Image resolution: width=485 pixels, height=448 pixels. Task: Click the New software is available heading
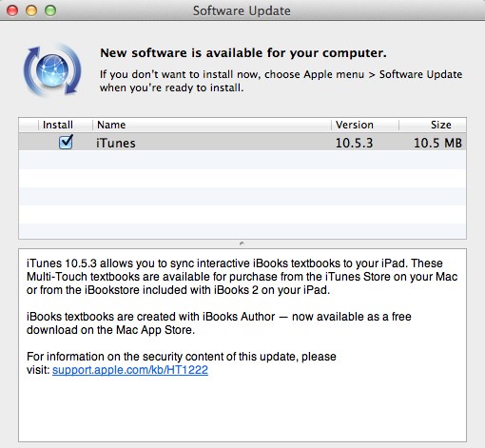point(243,52)
